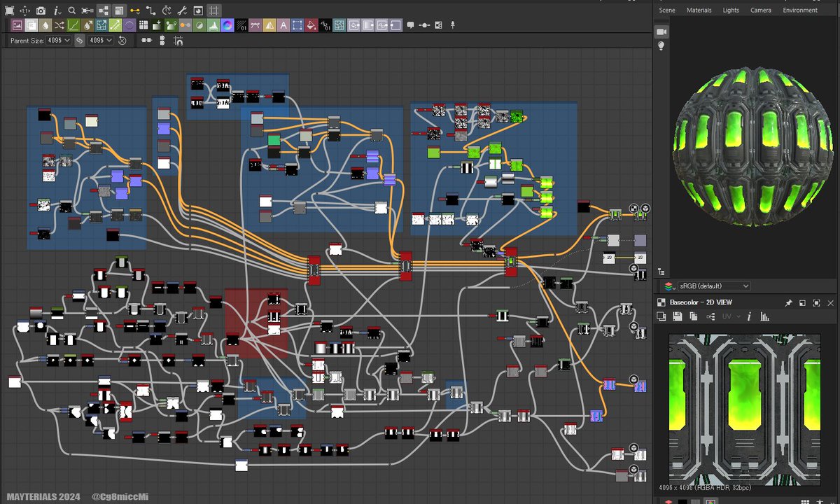This screenshot has width=840, height=504.
Task: Open the find/search magnifier tool
Action: point(71,10)
